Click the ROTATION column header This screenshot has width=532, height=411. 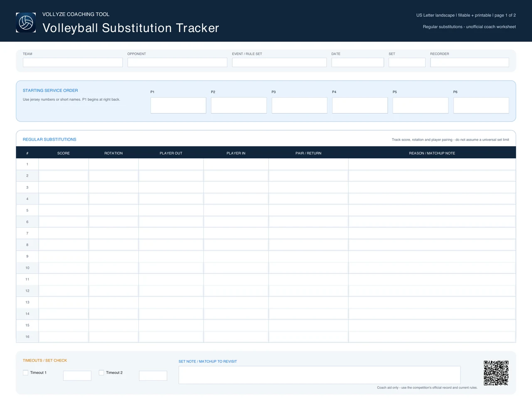pyautogui.click(x=113, y=153)
